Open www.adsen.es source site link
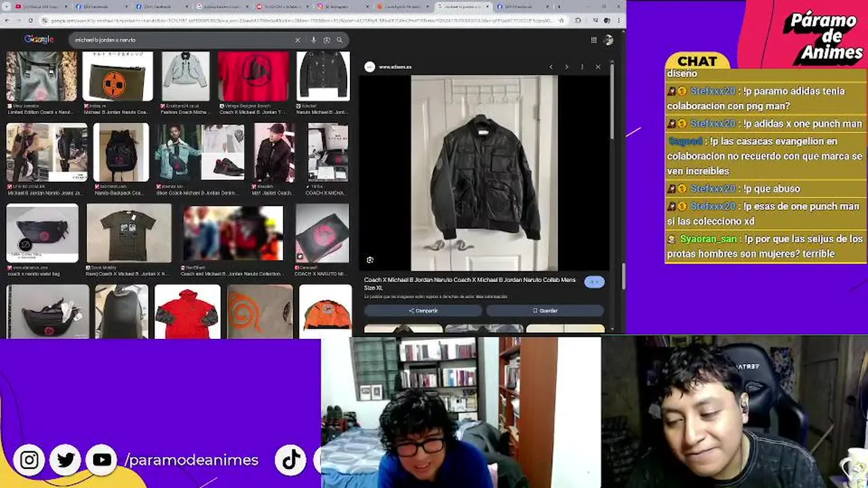This screenshot has width=868, height=488. coord(395,67)
